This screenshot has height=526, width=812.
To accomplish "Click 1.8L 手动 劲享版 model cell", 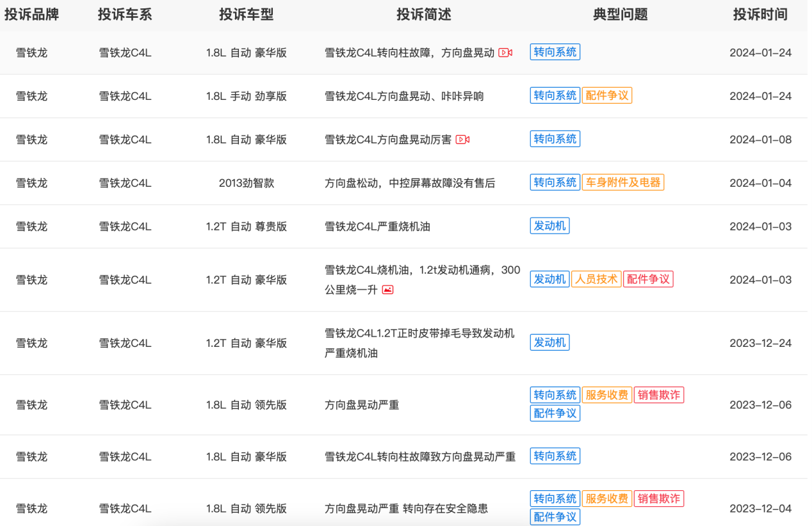I will point(247,96).
